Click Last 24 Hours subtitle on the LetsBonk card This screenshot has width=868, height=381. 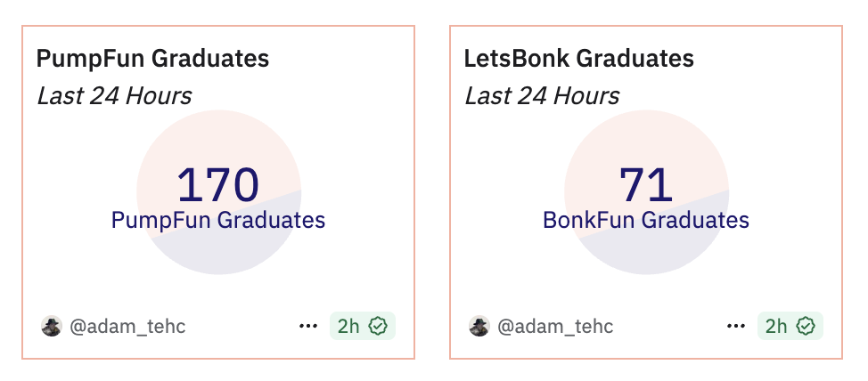click(542, 96)
